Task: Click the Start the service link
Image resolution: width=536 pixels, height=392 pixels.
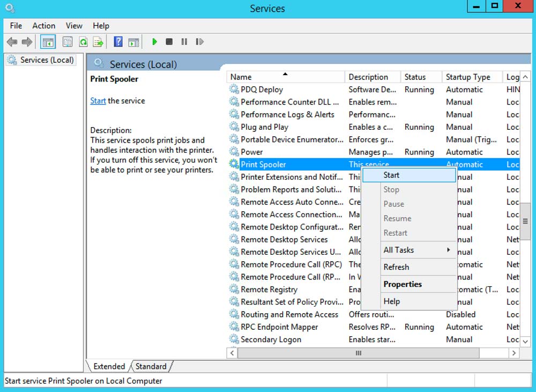Action: [98, 101]
